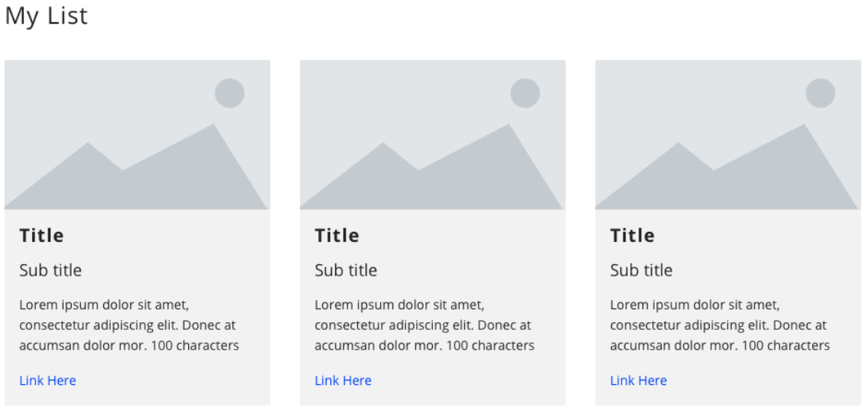Click the My List heading
Image resolution: width=868 pixels, height=411 pixels.
coord(46,16)
